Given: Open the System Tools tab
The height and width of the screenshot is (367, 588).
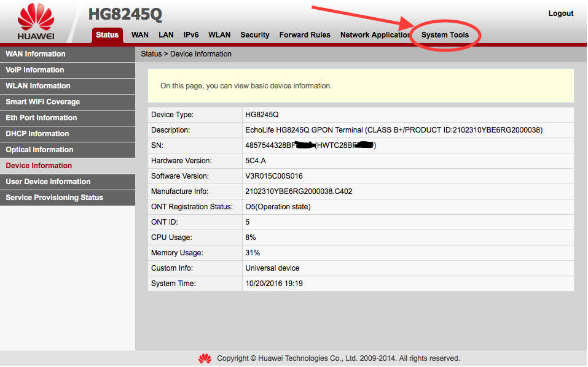Looking at the screenshot, I should pos(445,35).
